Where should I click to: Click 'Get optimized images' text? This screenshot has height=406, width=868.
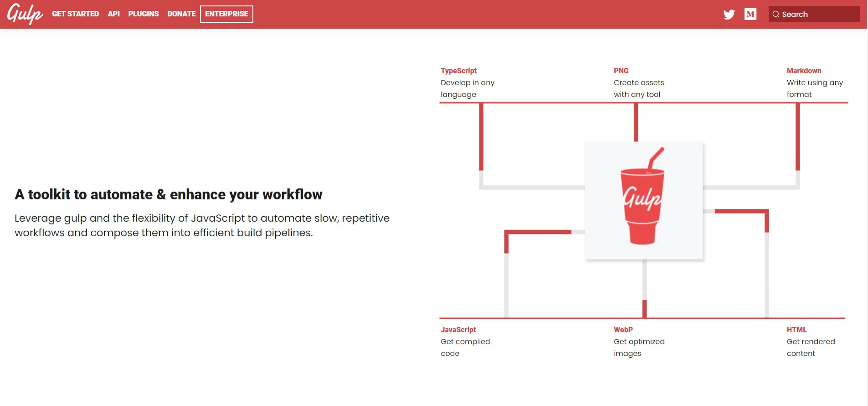click(x=639, y=347)
